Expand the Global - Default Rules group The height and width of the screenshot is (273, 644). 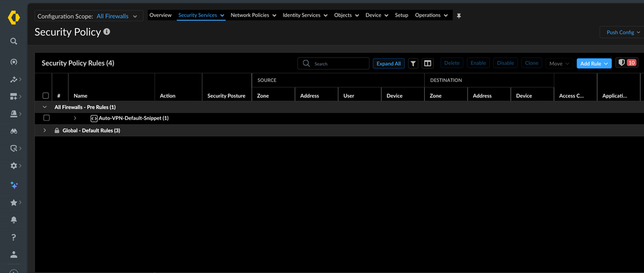pyautogui.click(x=44, y=130)
